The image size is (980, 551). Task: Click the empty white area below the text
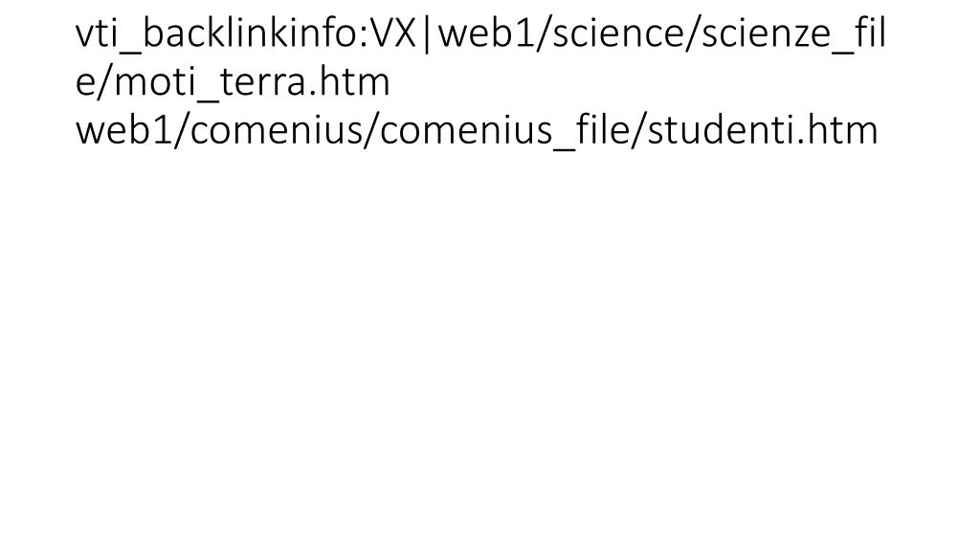coord(490,350)
